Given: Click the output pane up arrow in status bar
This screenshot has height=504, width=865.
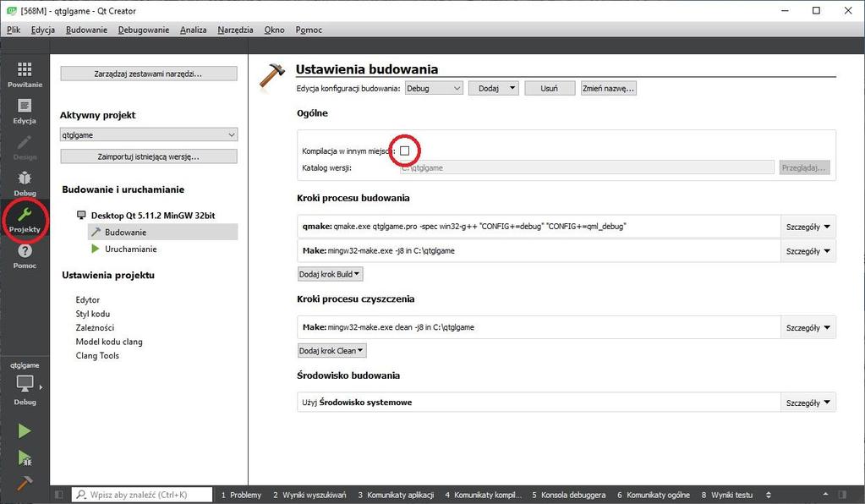Looking at the screenshot, I should (825, 495).
